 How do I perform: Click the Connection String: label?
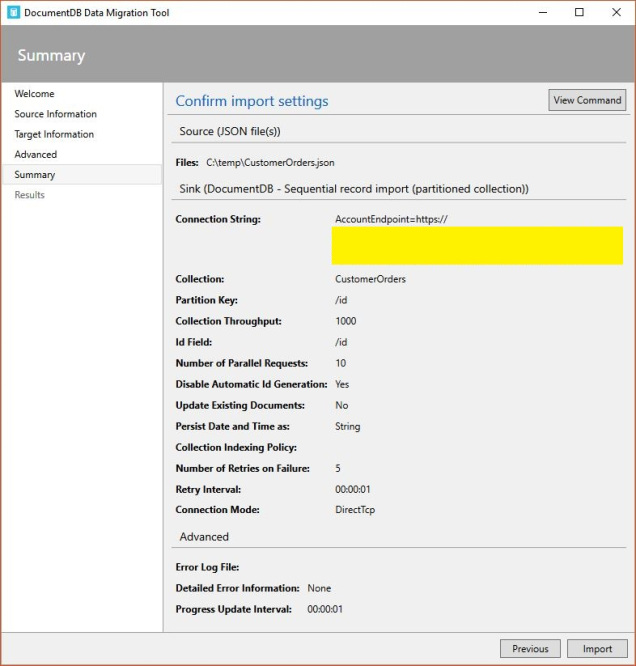pyautogui.click(x=218, y=219)
